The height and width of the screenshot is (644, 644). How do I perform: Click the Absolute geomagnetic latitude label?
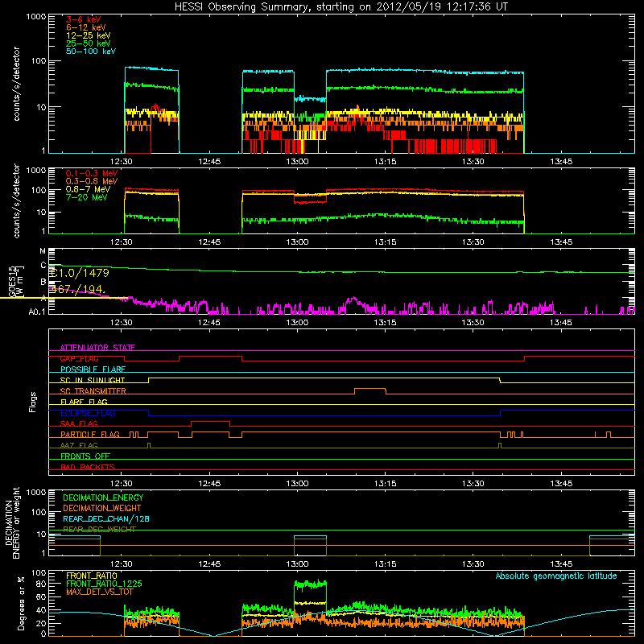556,576
